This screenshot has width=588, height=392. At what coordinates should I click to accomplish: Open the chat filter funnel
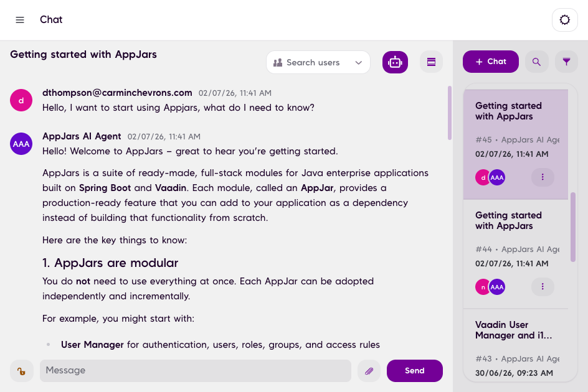[566, 62]
